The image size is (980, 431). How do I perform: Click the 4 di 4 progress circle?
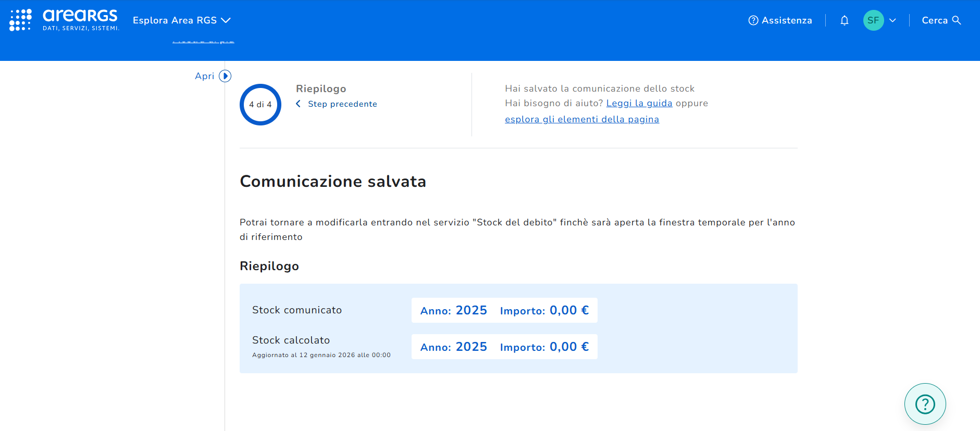[260, 105]
